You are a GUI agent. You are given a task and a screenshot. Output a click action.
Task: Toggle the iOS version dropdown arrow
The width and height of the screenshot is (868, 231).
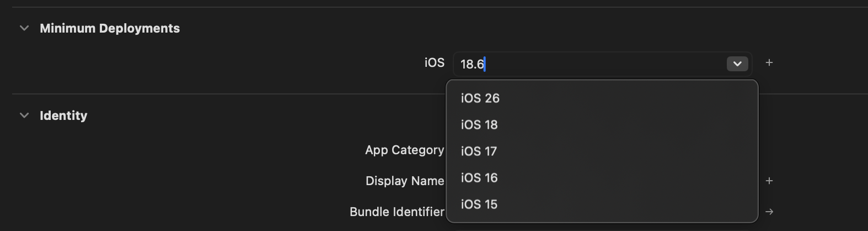737,64
